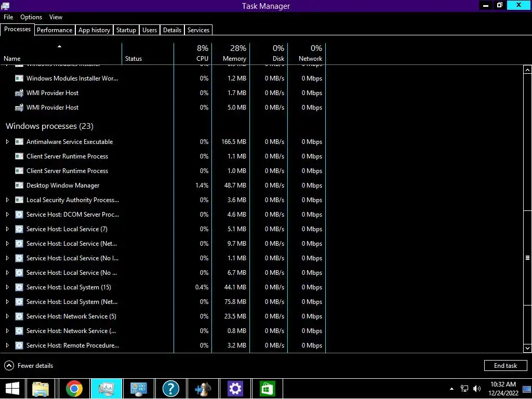532x399 pixels.
Task: Open the Control Panel taskbar icon
Action: click(x=138, y=389)
